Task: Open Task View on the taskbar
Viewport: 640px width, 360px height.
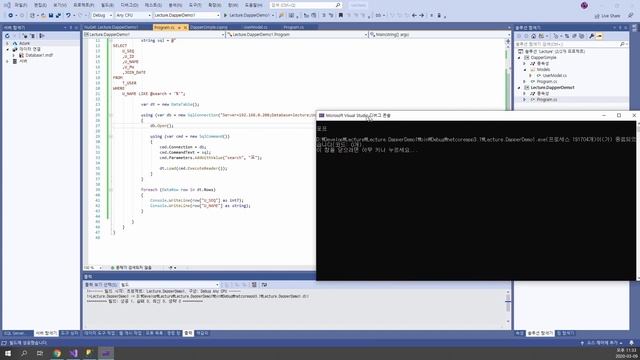Action: [x=40, y=353]
